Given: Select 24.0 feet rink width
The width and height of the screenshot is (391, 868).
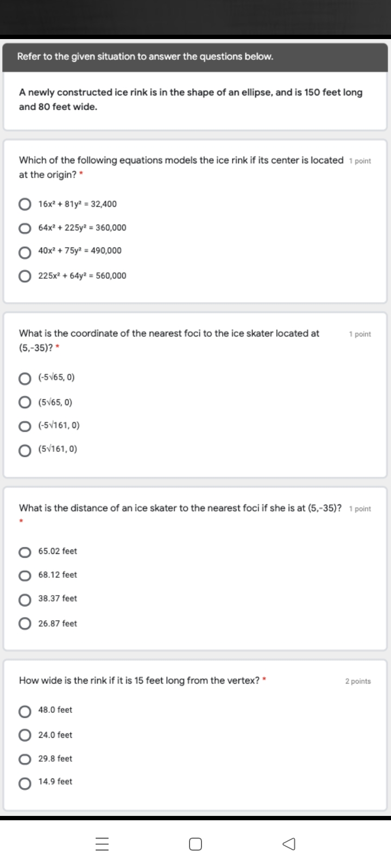Looking at the screenshot, I should pyautogui.click(x=25, y=735).
